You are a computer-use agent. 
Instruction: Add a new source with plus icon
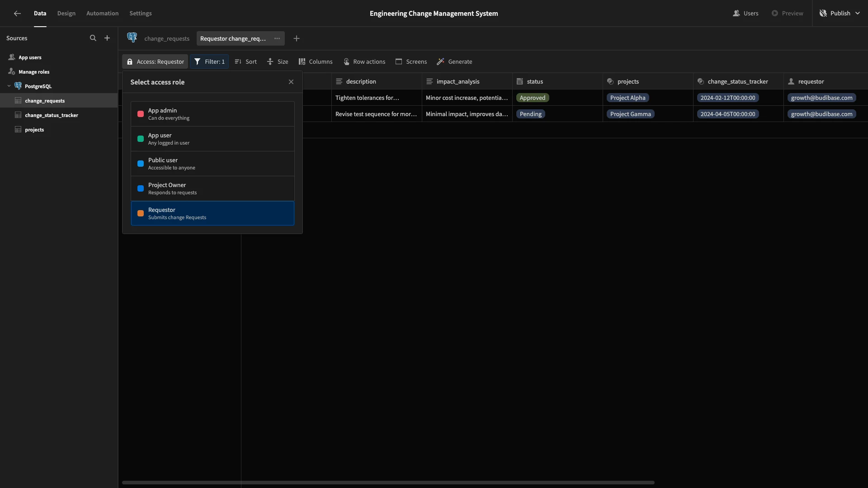click(107, 38)
